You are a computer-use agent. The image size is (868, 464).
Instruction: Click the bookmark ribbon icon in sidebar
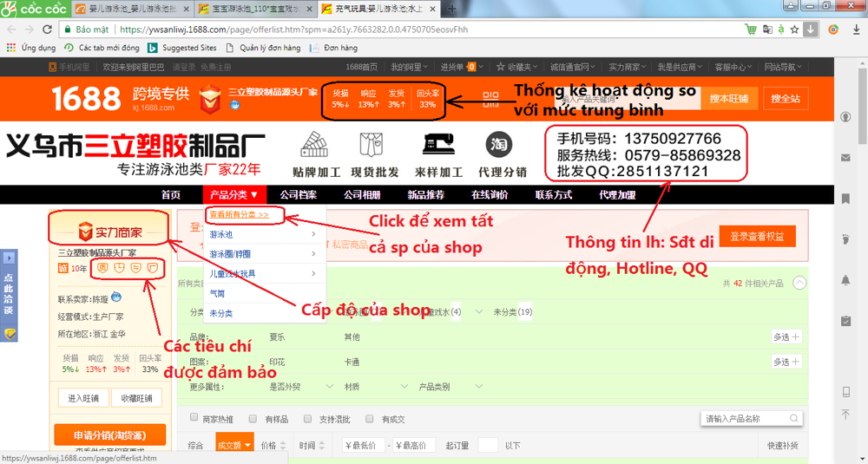click(845, 199)
